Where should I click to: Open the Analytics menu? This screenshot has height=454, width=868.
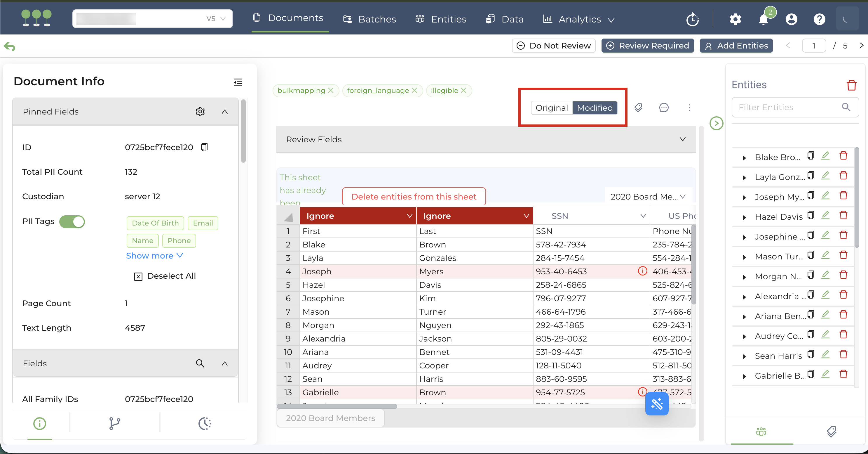579,19
